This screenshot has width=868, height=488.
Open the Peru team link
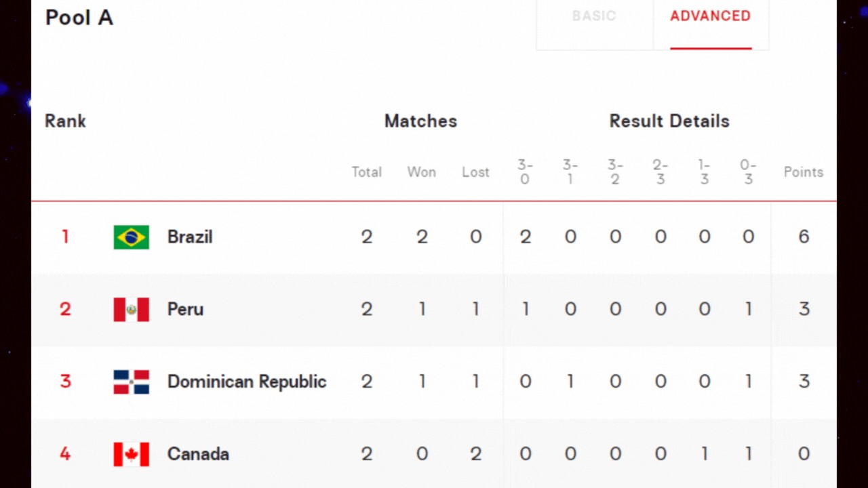click(x=185, y=310)
